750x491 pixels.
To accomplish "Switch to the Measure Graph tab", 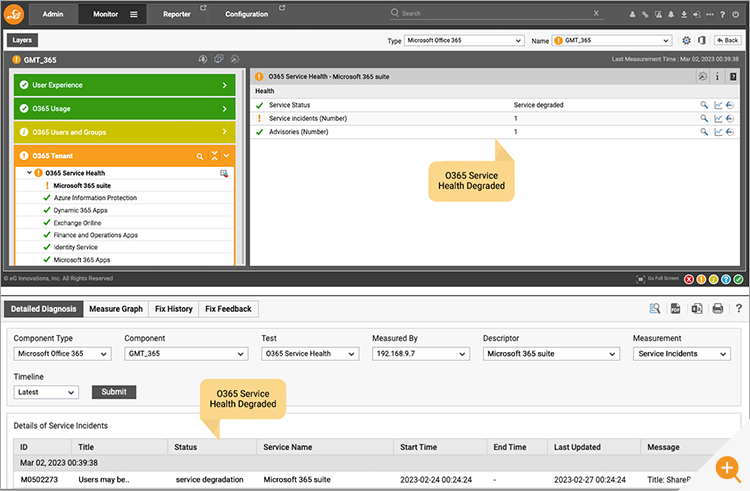I will [x=116, y=309].
